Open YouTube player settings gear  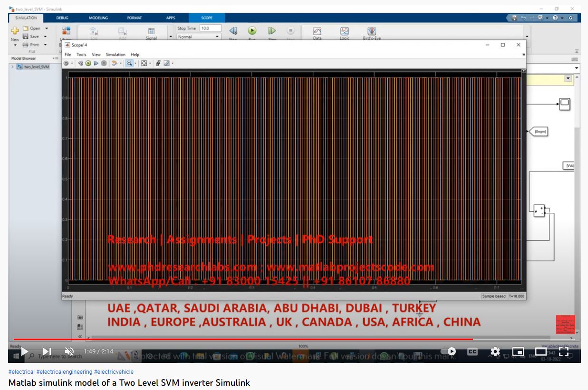(495, 352)
